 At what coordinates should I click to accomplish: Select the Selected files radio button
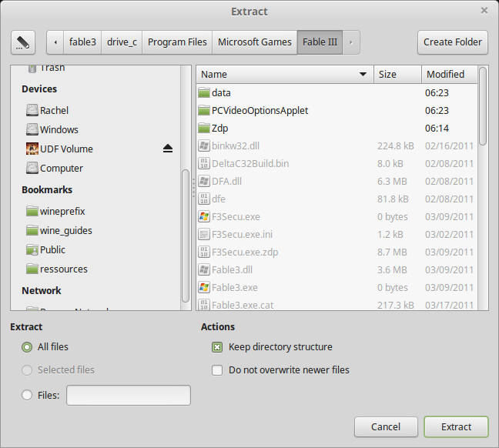(x=27, y=370)
